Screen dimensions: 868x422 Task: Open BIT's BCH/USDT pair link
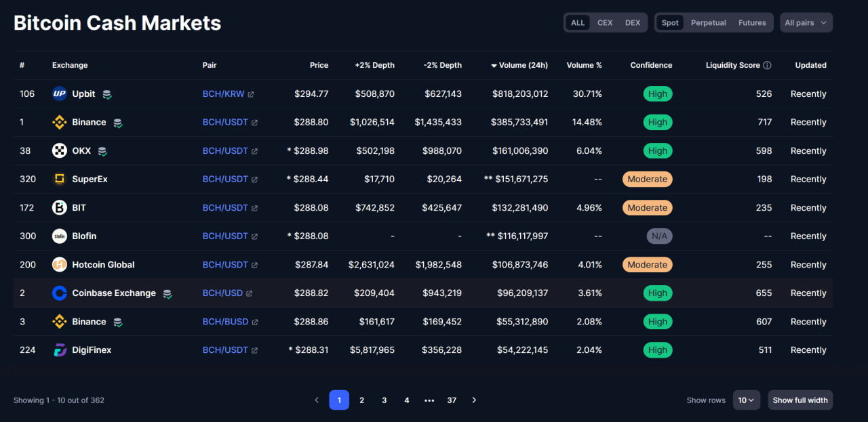click(x=225, y=208)
